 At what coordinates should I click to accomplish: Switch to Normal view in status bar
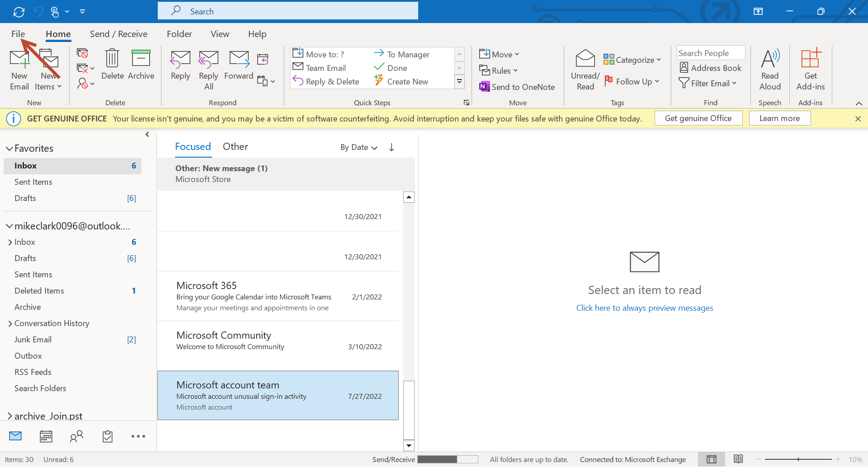(712, 459)
